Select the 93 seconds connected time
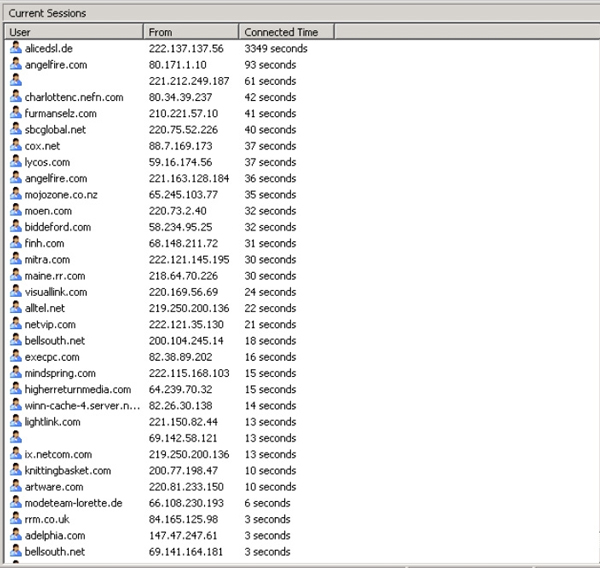 270,65
